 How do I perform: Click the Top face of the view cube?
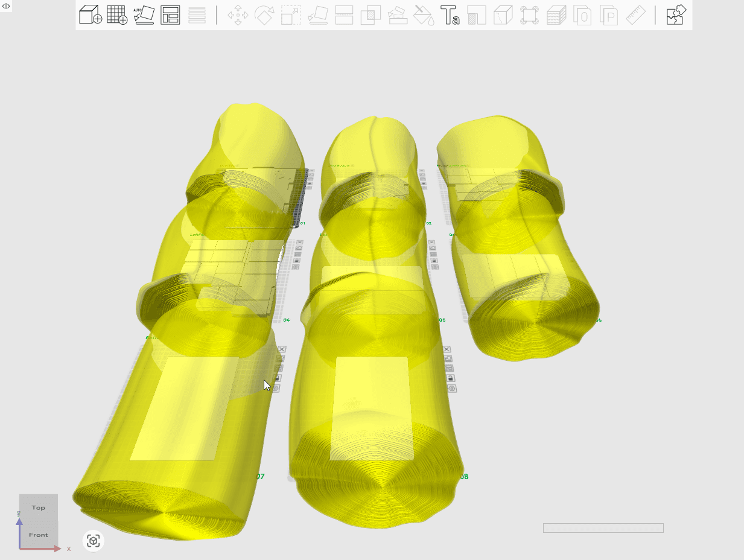point(39,507)
